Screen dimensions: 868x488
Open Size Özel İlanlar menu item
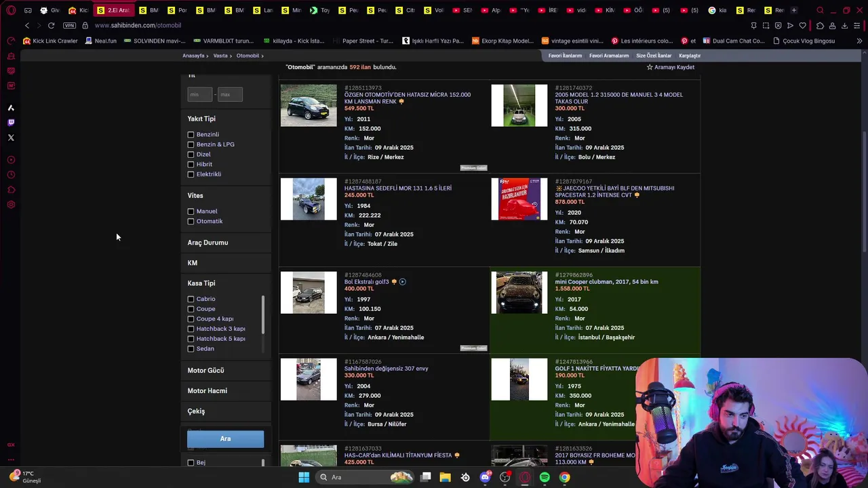tap(654, 56)
